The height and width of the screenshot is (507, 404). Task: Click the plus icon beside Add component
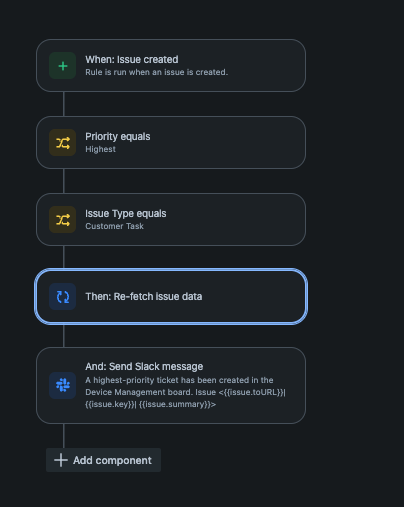click(61, 460)
